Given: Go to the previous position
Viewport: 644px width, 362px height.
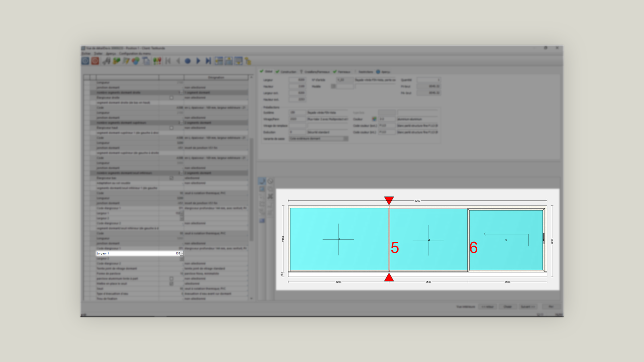Looking at the screenshot, I should click(x=178, y=61).
